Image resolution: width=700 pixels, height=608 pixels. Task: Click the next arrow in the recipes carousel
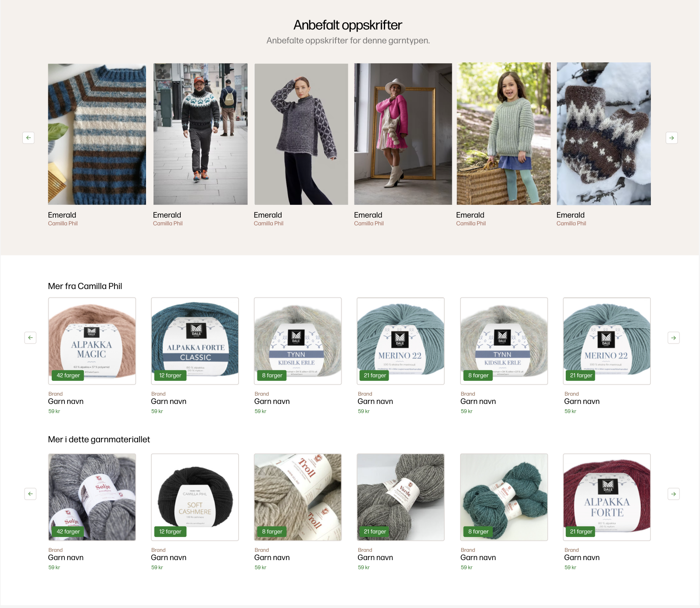pyautogui.click(x=671, y=138)
